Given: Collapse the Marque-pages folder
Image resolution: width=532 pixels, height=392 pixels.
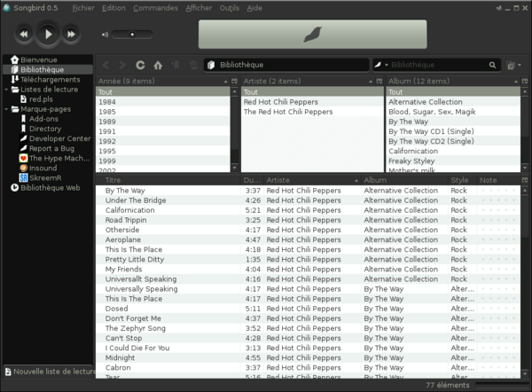Looking at the screenshot, I should coord(6,109).
